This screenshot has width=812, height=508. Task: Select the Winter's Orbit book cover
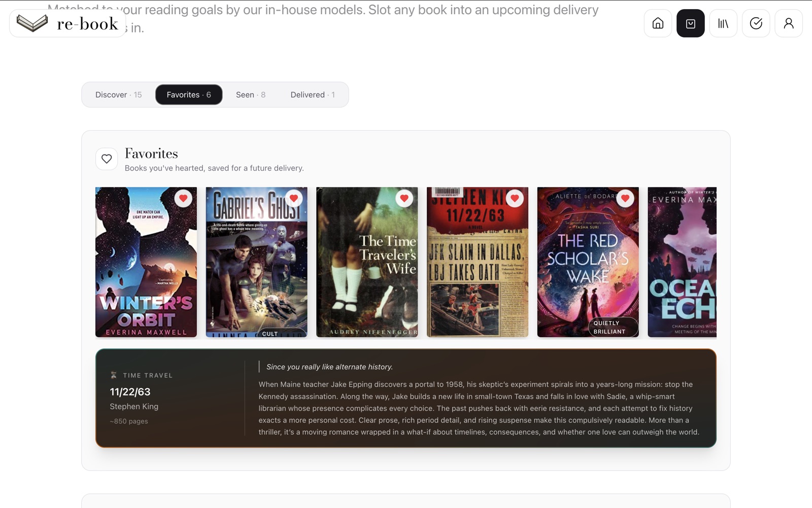click(x=146, y=262)
